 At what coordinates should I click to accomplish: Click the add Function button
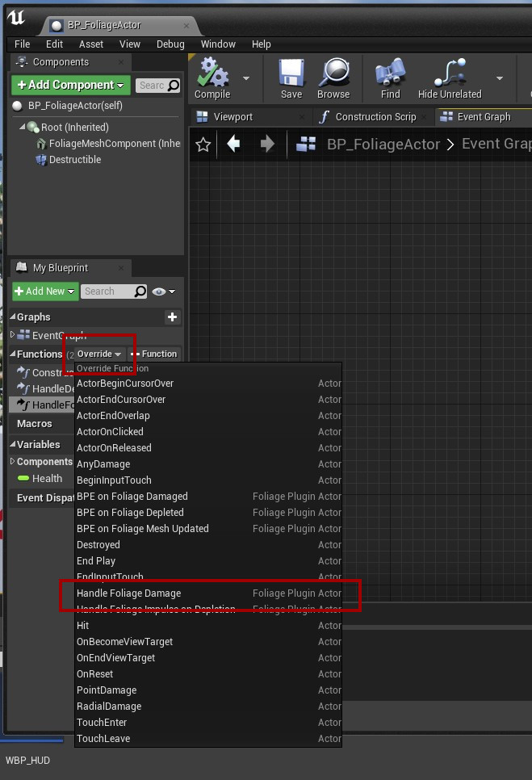click(x=154, y=354)
